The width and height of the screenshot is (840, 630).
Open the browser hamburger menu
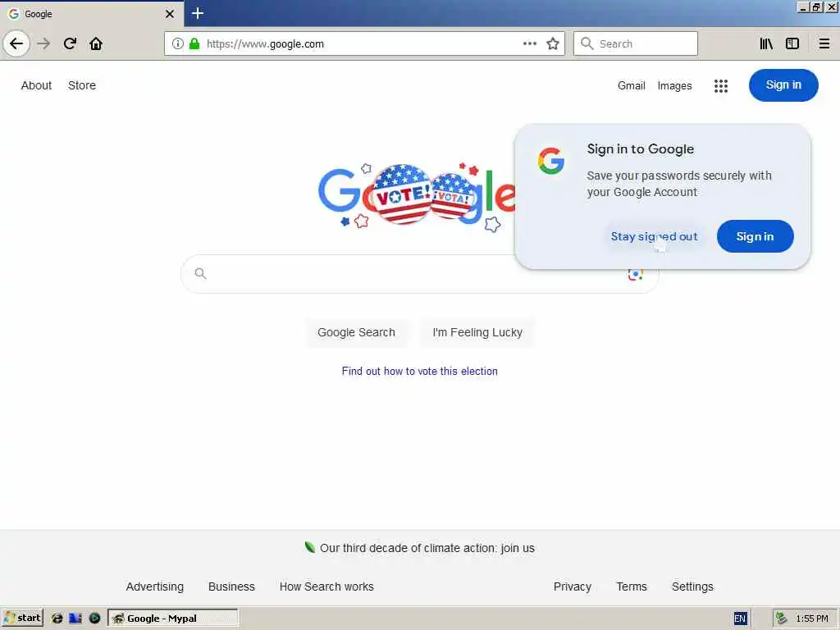click(x=824, y=43)
